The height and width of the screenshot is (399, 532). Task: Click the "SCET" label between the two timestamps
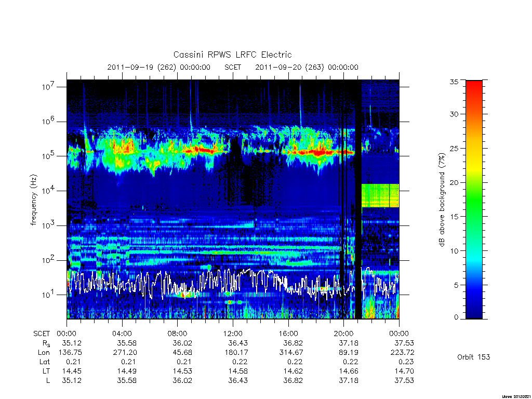pos(233,67)
